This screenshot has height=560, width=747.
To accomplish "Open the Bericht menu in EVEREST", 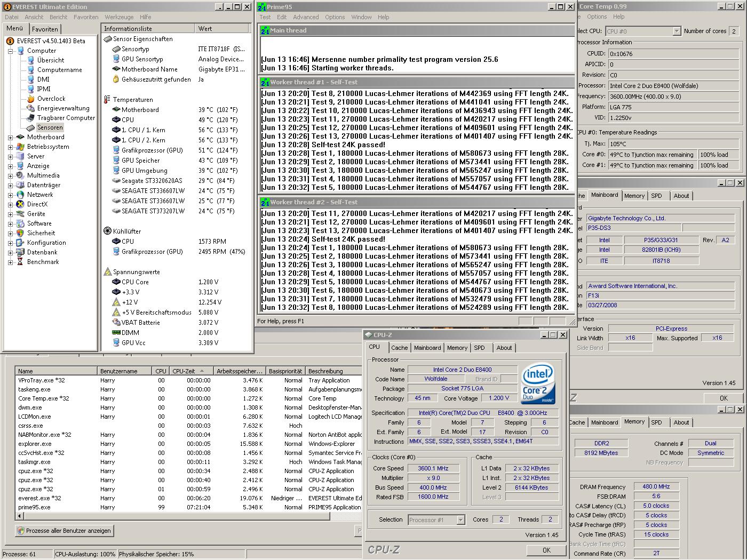I will [58, 17].
